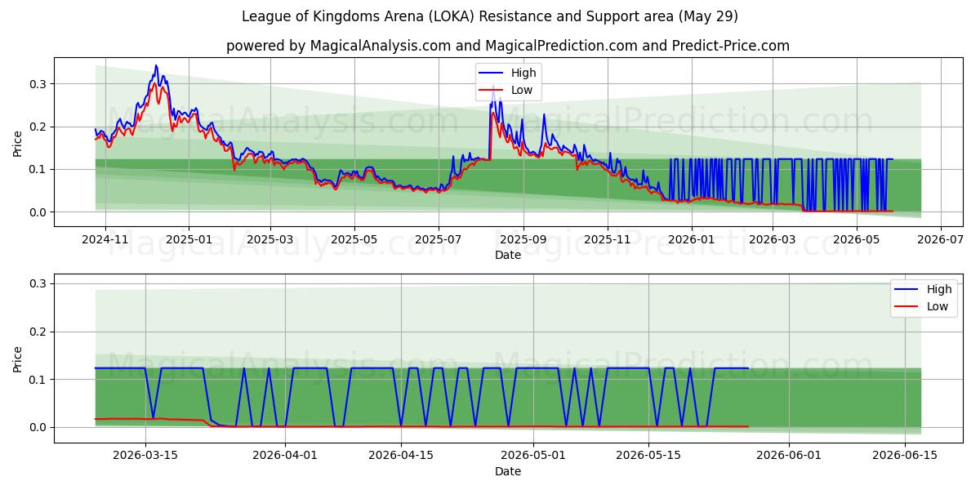
Task: Click the 'High' label in top chart legend
Action: (523, 73)
